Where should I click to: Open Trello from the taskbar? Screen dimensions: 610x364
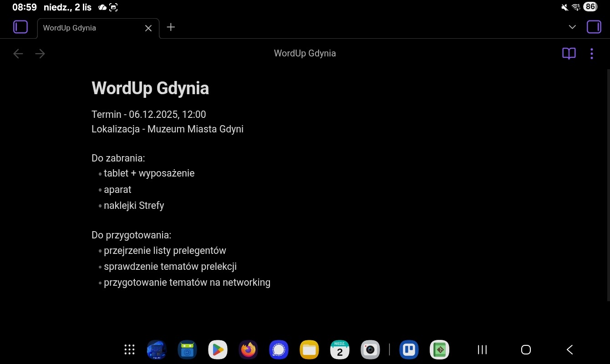click(x=409, y=349)
